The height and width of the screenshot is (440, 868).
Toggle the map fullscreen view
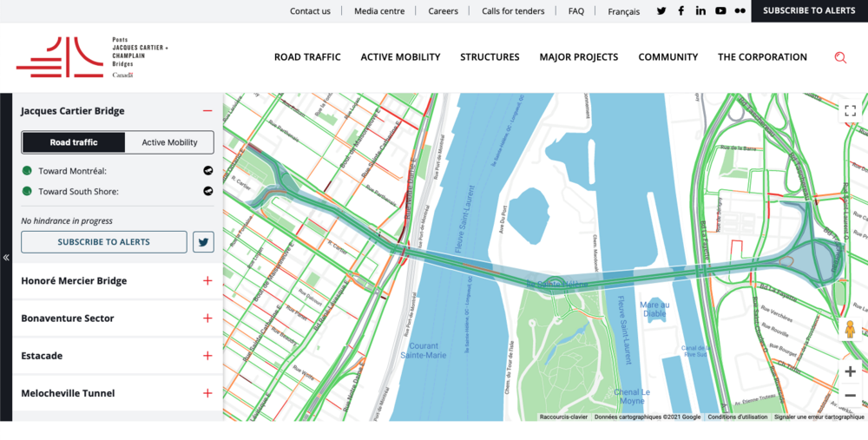point(850,110)
